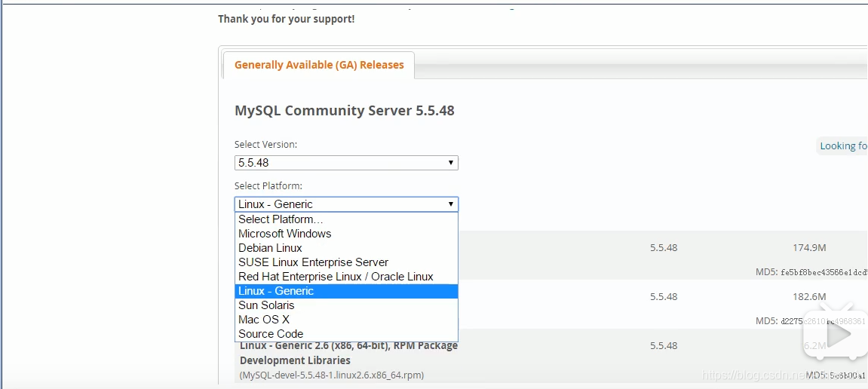Click the 5.5.48 version in Development Libraries row
Viewport: 868px width, 389px height.
coord(664,346)
